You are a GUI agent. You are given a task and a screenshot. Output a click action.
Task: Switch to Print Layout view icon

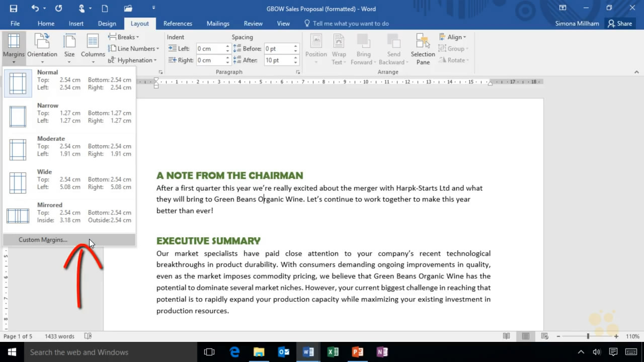click(525, 336)
